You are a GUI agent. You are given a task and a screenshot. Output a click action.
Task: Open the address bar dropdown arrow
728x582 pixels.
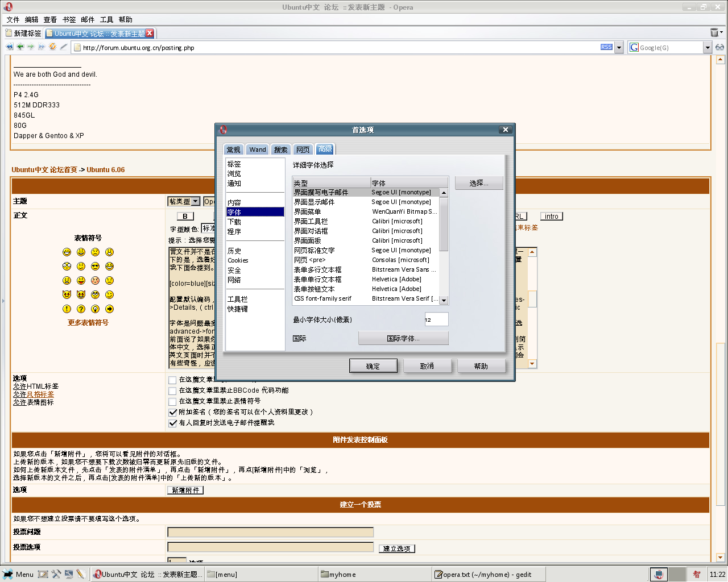click(x=619, y=48)
